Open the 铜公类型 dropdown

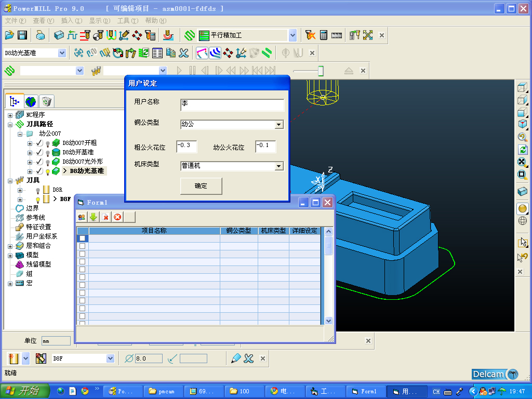tap(279, 125)
